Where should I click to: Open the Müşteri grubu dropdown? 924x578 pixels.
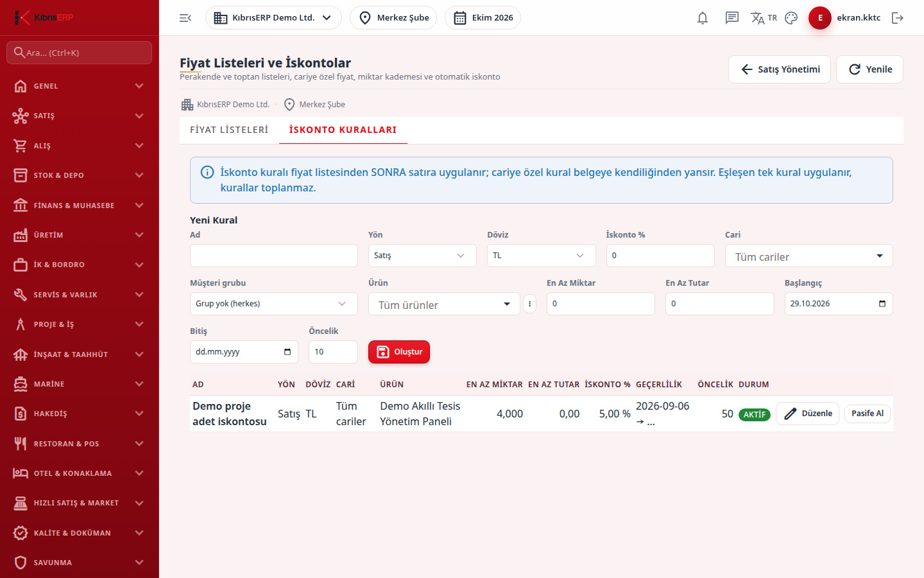pos(274,304)
